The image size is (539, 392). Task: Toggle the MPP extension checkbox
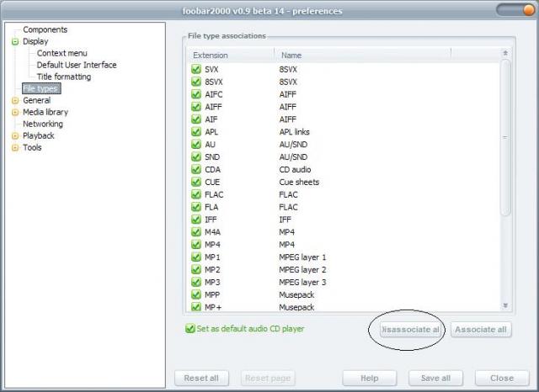pyautogui.click(x=196, y=294)
